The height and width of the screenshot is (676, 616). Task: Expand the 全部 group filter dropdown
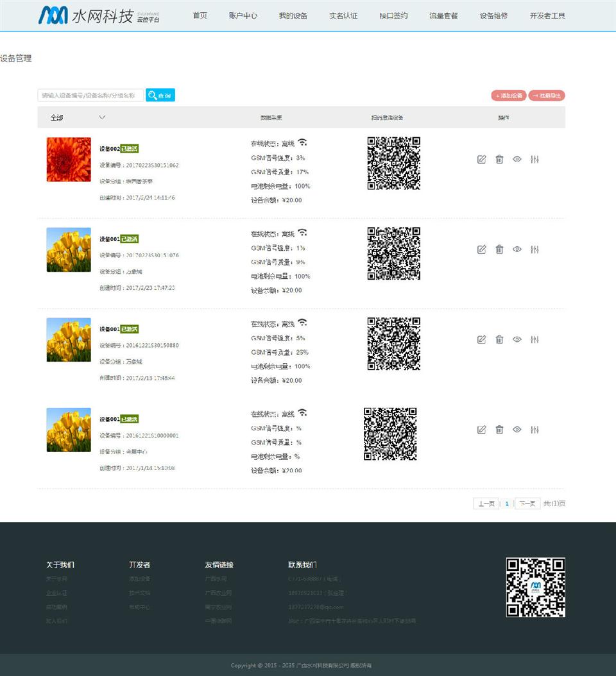pos(102,117)
